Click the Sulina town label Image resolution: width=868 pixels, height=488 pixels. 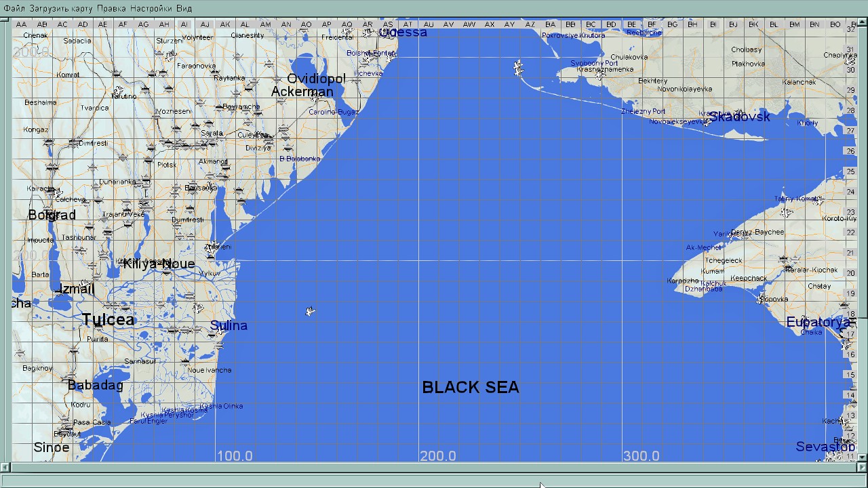[x=229, y=325]
